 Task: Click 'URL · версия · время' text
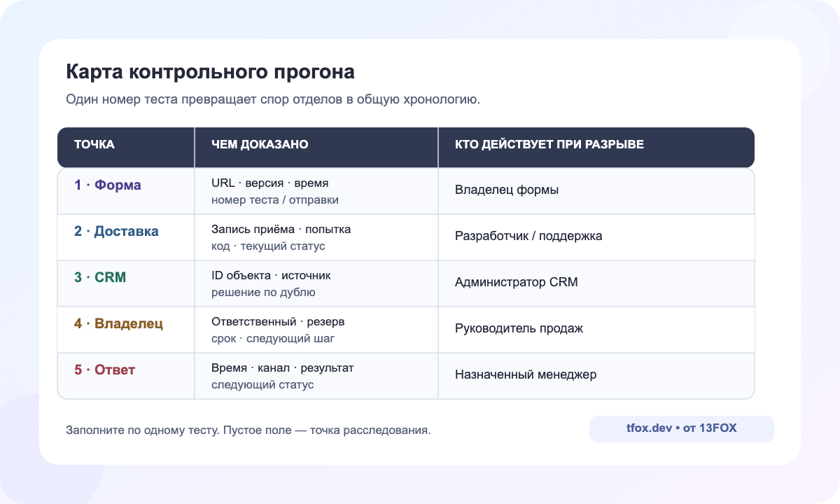coord(269,183)
